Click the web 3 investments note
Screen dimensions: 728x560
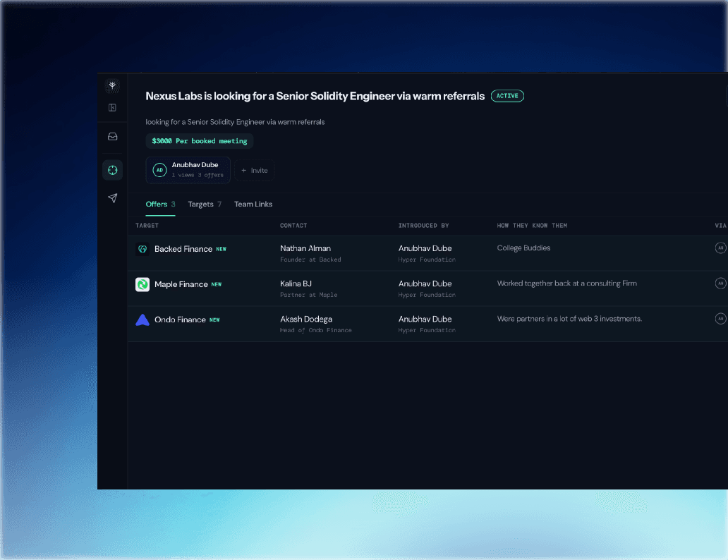(x=570, y=319)
